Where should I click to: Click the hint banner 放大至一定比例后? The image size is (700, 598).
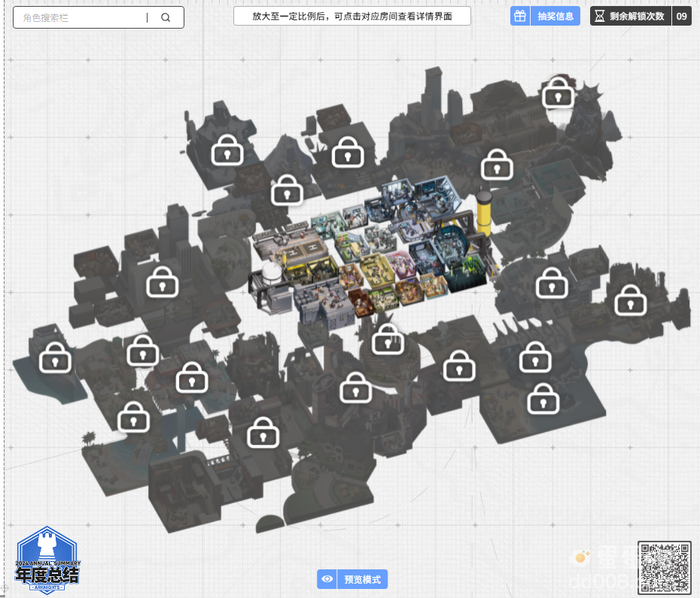352,16
